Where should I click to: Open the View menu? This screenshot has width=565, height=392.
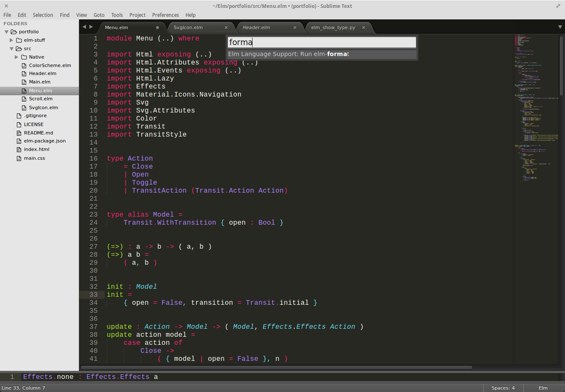point(81,15)
